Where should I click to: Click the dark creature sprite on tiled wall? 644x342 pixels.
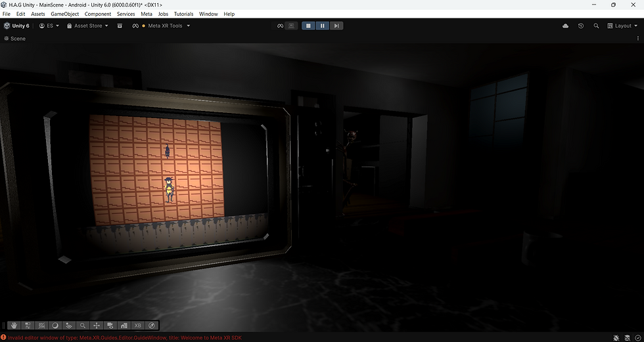tap(167, 151)
